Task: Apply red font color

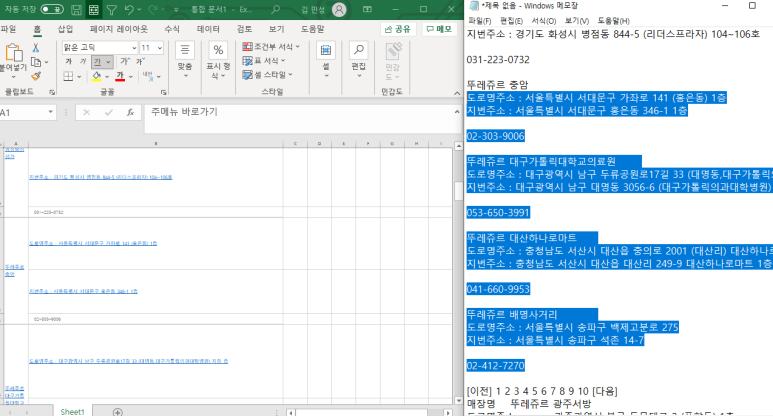Action: pos(120,76)
